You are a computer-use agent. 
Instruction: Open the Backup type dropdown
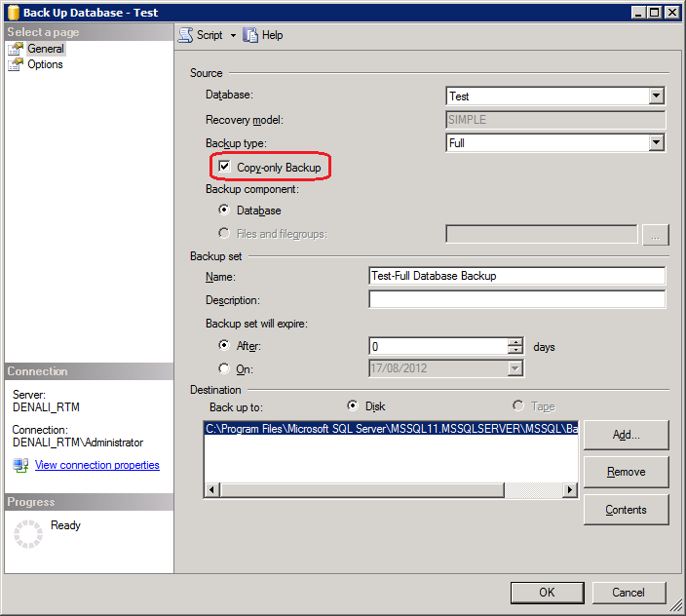[x=656, y=142]
